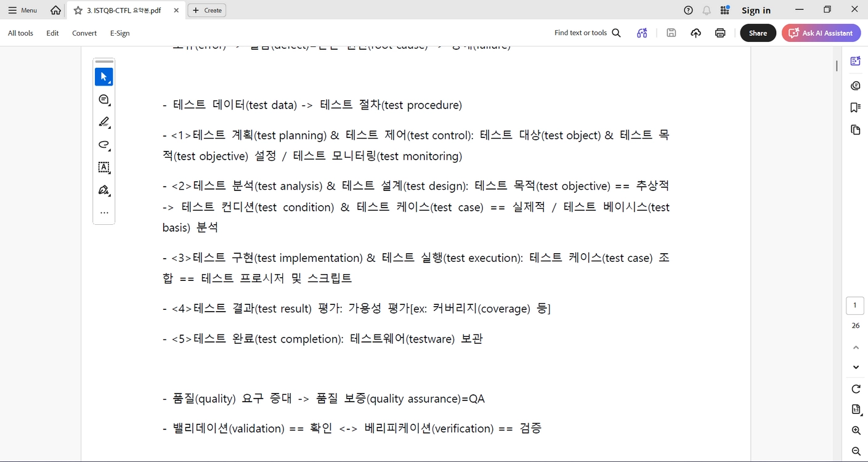Go to next page with down chevron
This screenshot has width=868, height=462.
856,367
